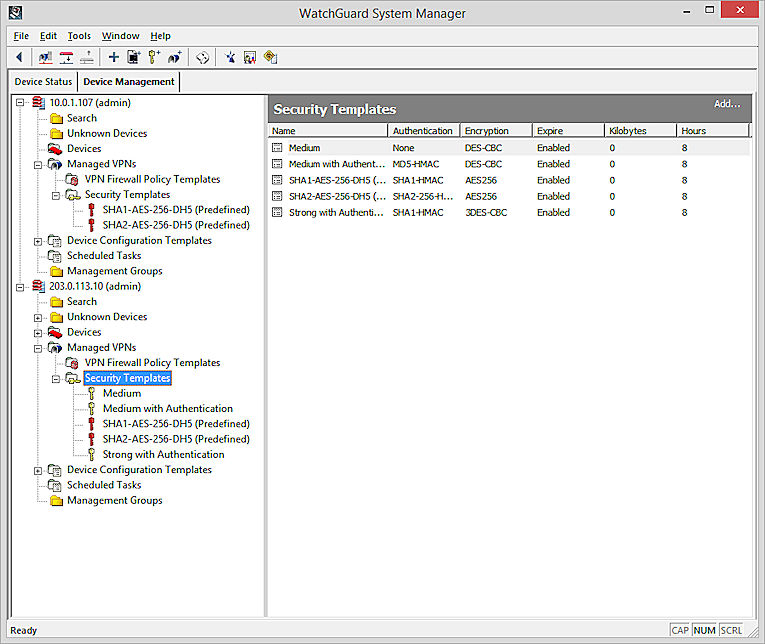
Task: Click the document with plus toolbar icon
Action: click(133, 58)
